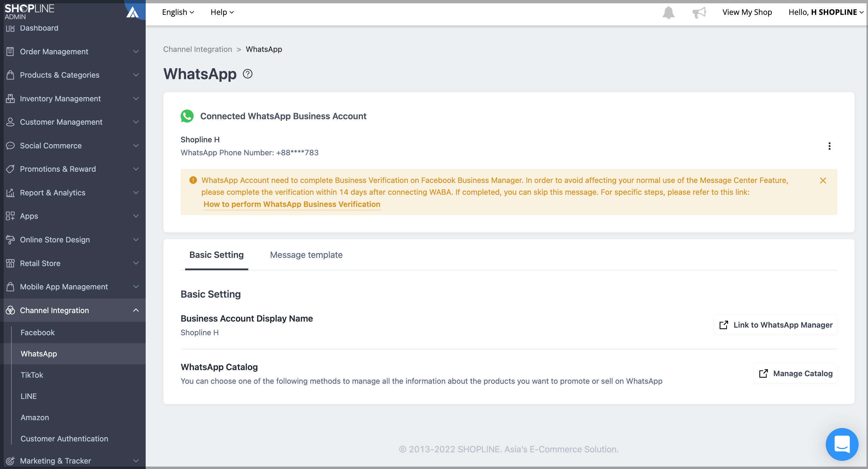The image size is (868, 469).
Task: Click the Manage Catalog button
Action: click(795, 373)
